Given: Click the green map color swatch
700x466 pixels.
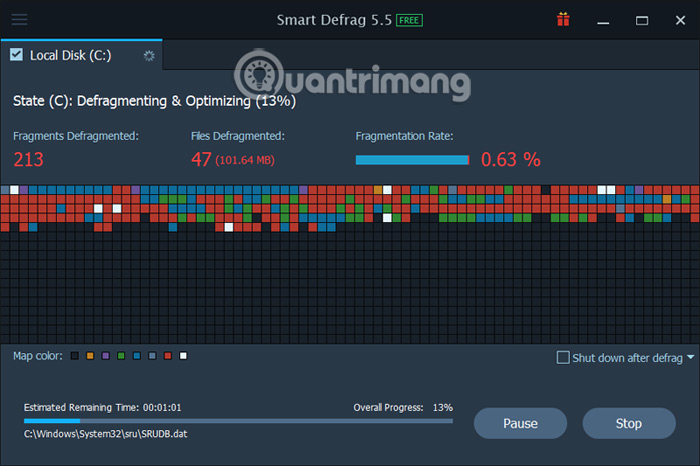Looking at the screenshot, I should click(121, 356).
